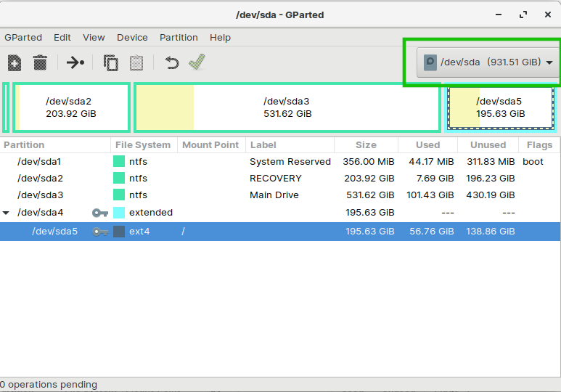Open the /dev/sda device dropdown
Viewport: 561px width, 392px height.
coord(488,62)
